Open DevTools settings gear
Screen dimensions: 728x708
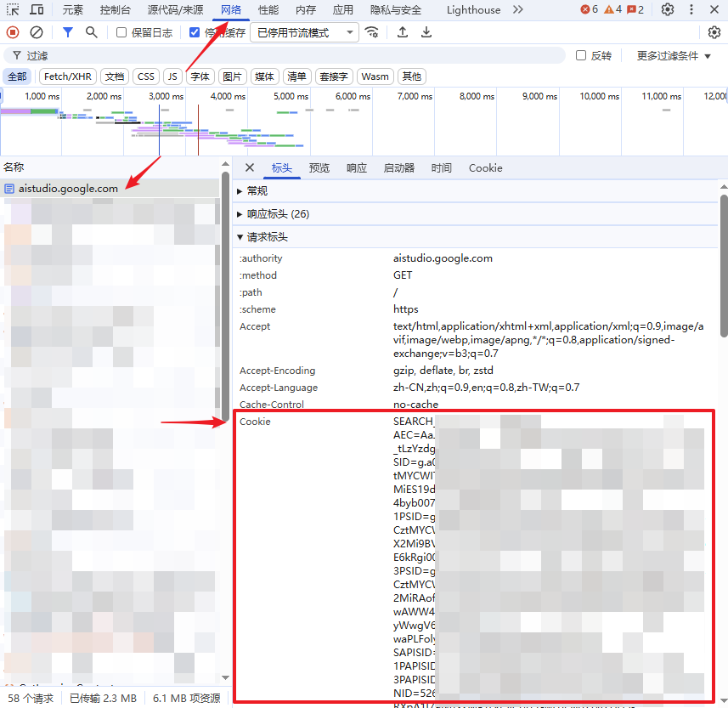(668, 10)
